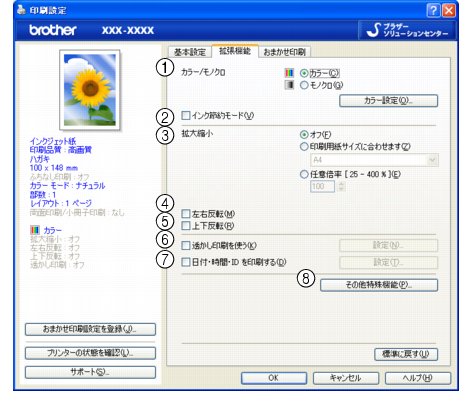Click the color mode rainbow icon
Viewport: 472px width, 401px height.
289,73
